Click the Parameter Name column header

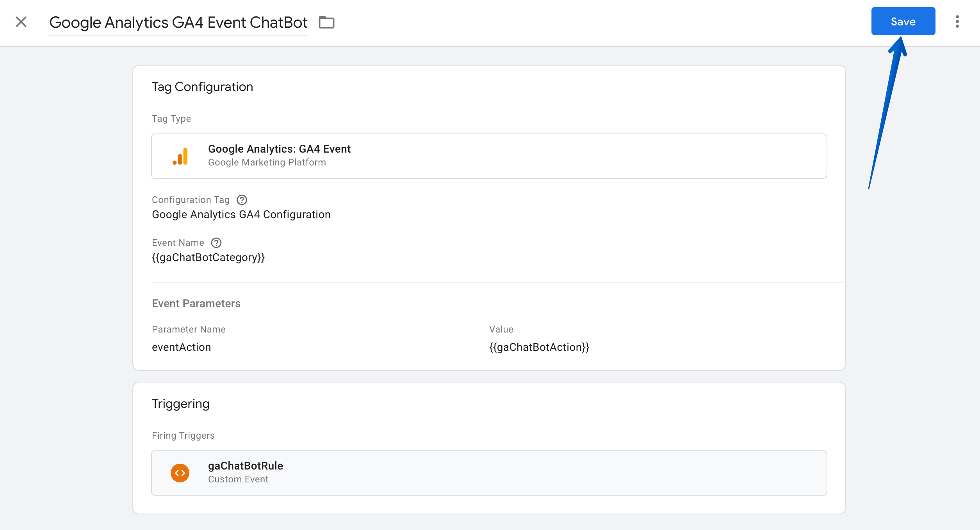coord(189,329)
